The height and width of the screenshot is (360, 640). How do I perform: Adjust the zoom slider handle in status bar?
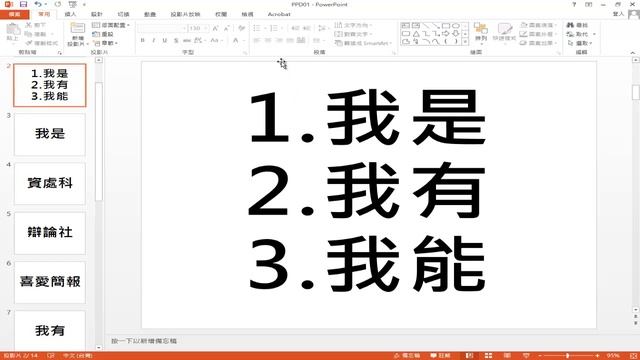pyautogui.click(x=567, y=356)
